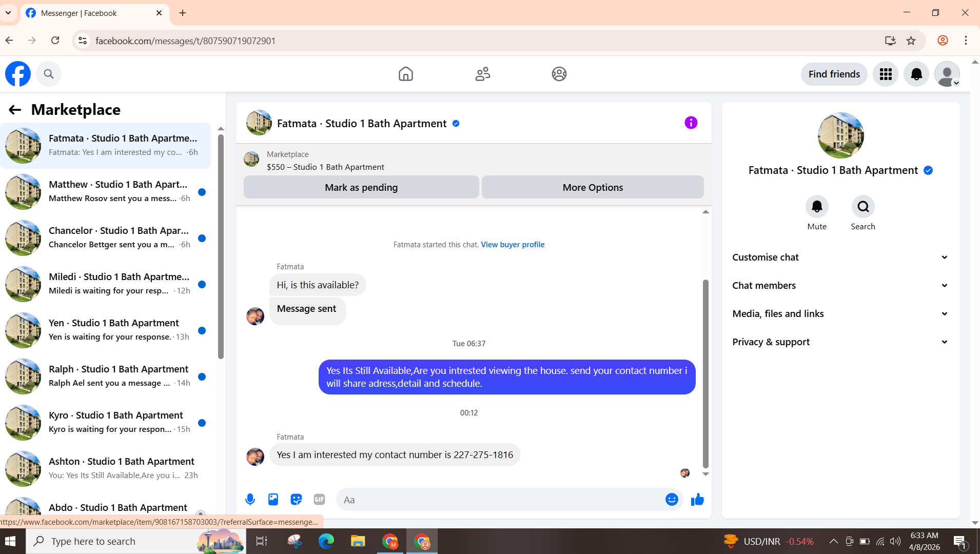Click the conversation list scrollbar
Screen dimensions: 980x554
pyautogui.click(x=221, y=246)
